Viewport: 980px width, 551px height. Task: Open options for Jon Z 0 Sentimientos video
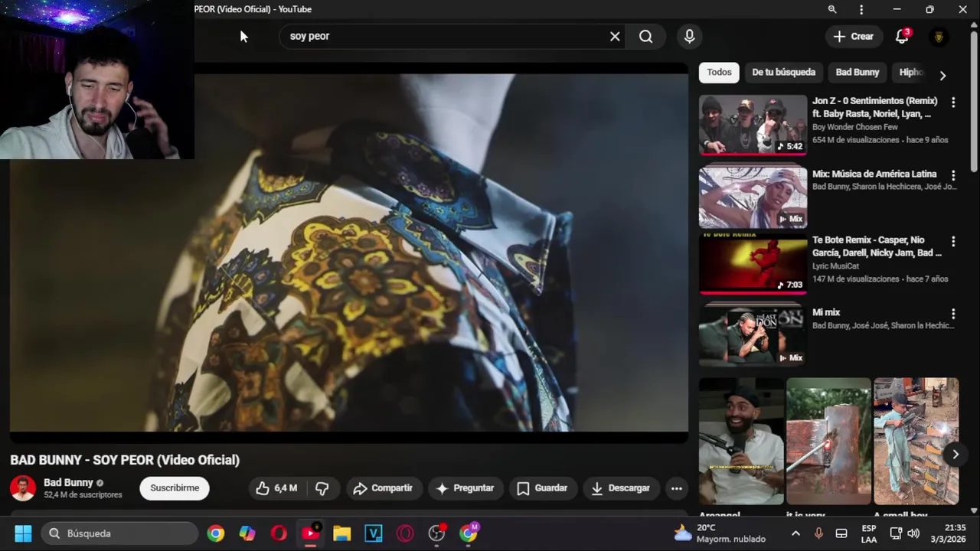(x=953, y=102)
